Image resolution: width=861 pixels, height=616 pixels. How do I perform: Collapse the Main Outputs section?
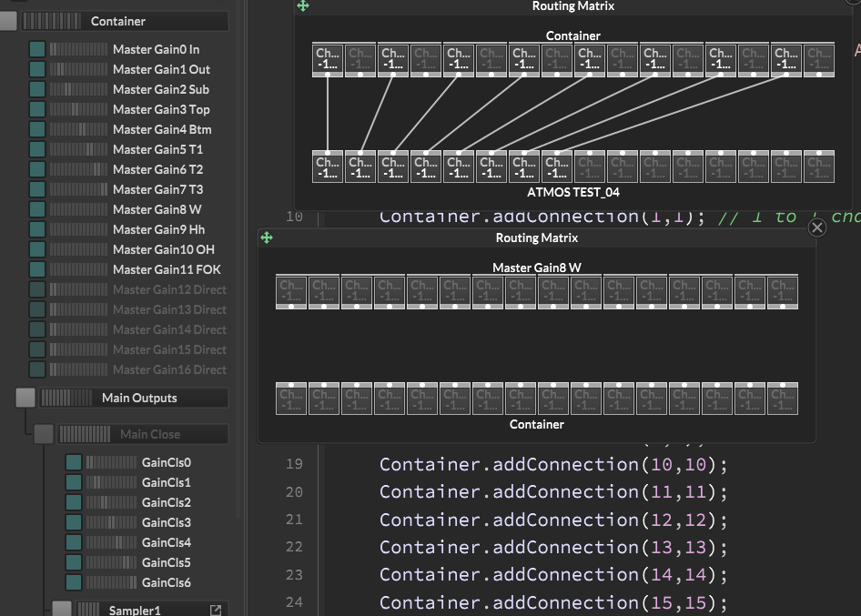point(25,398)
